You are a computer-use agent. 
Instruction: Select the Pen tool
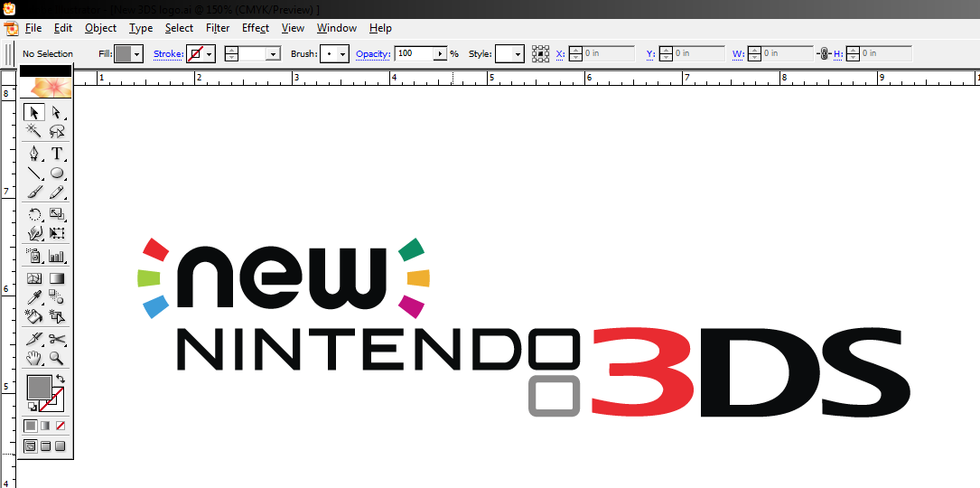tap(34, 154)
